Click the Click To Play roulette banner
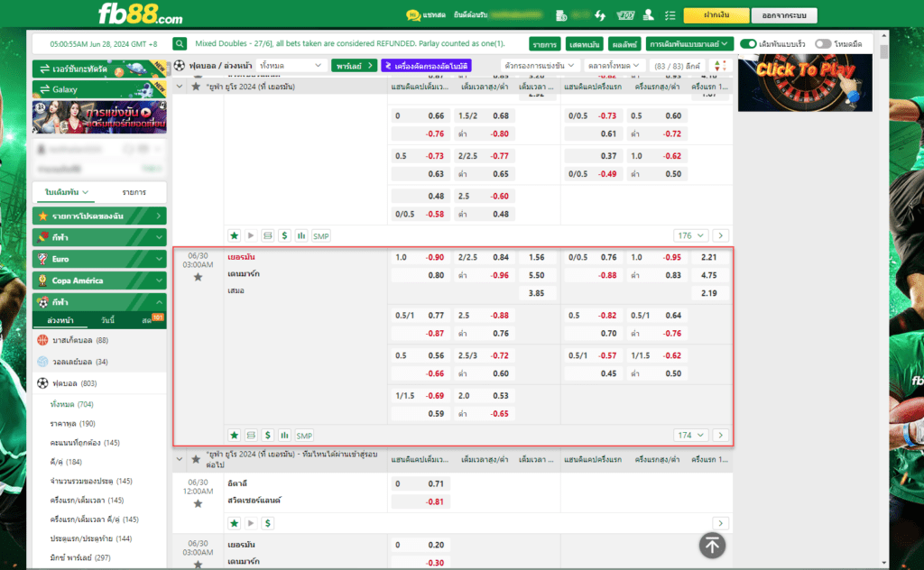The height and width of the screenshot is (570, 924). [x=805, y=82]
